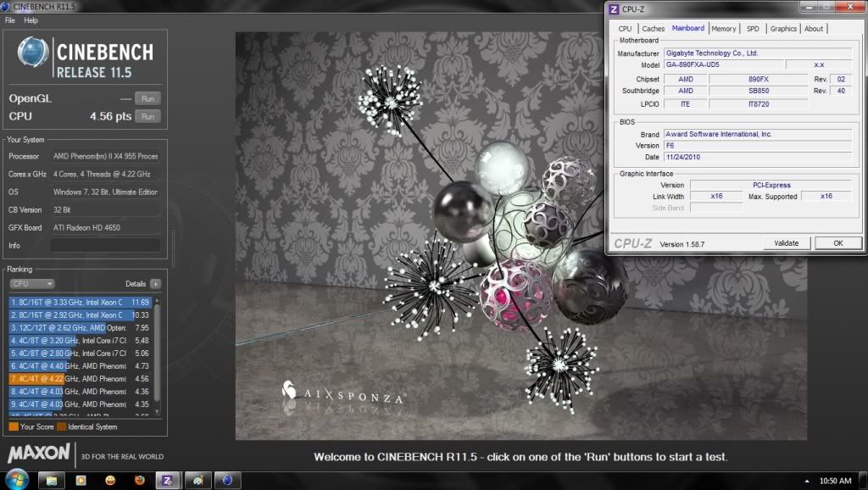Click the ranking list scroll down arrow
868x490 pixels.
(157, 411)
